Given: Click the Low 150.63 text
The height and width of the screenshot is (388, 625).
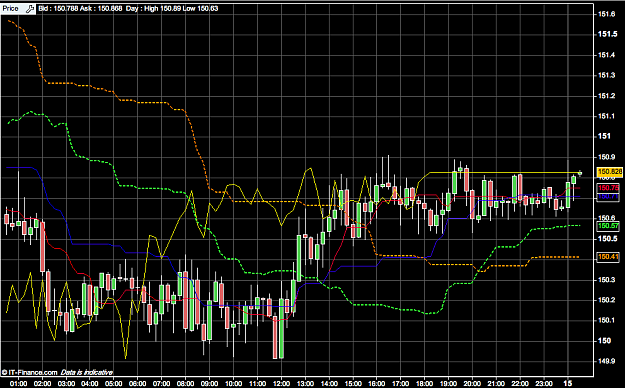Looking at the screenshot, I should click(201, 8).
